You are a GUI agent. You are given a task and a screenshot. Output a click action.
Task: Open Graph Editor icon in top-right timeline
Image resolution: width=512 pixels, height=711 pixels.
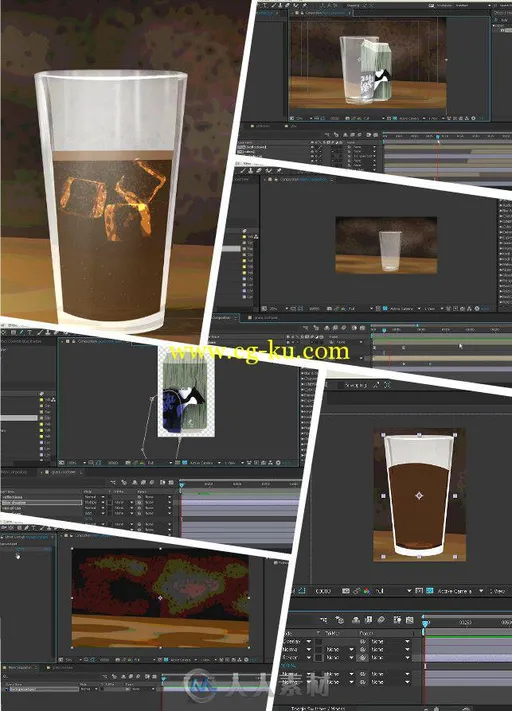(x=376, y=135)
